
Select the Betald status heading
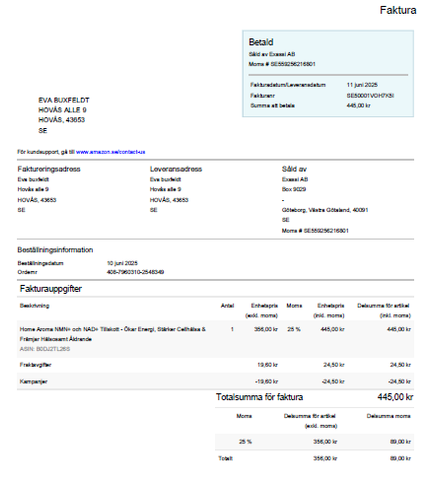pyautogui.click(x=261, y=42)
